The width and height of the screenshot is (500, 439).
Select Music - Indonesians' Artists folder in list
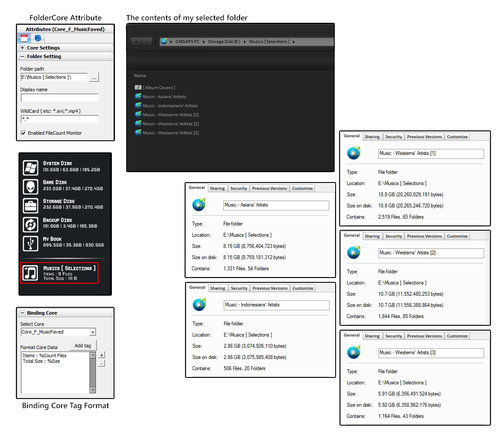coord(166,106)
